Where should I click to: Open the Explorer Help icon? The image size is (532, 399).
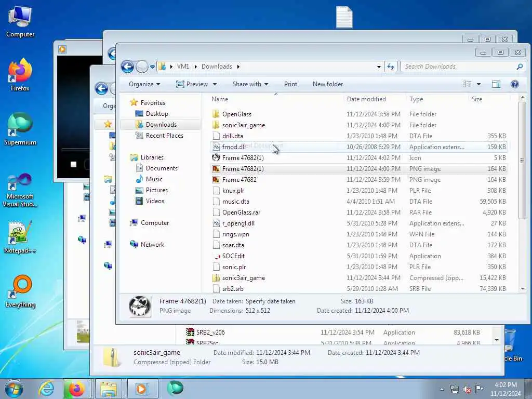pos(514,84)
